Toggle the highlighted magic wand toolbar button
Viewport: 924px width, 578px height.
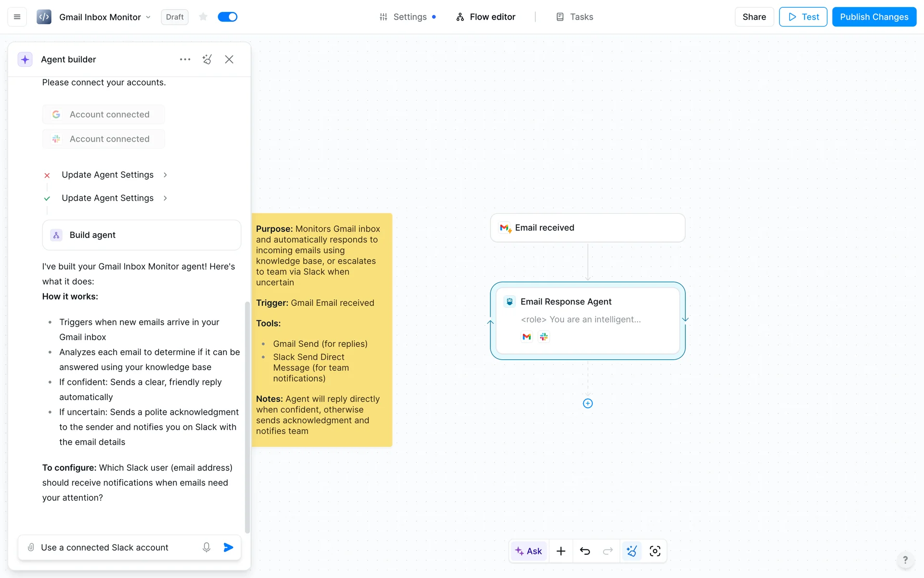631,551
